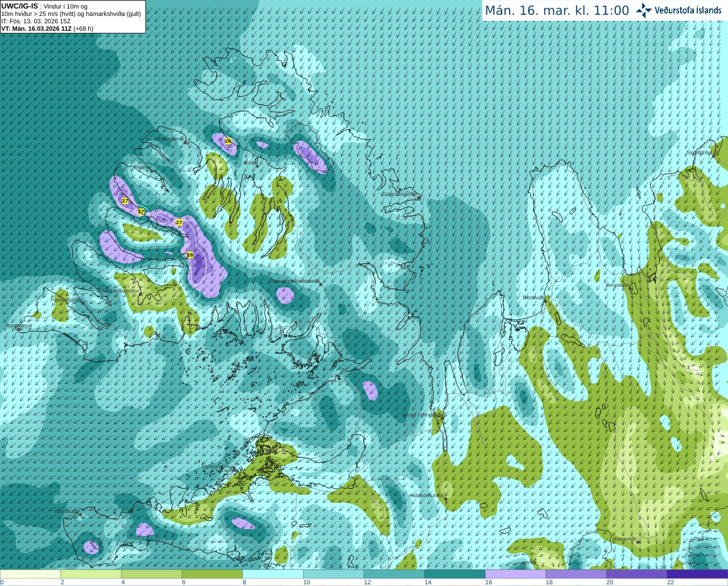Click the Stykkishólmur place label
728x586 pixels.
point(218,467)
